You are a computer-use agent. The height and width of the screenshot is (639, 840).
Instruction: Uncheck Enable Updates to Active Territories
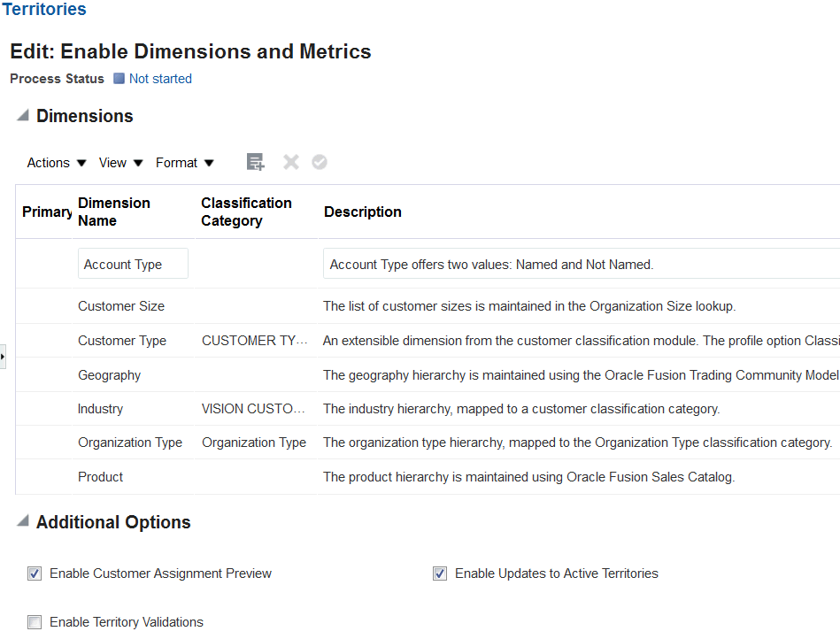pyautogui.click(x=440, y=574)
